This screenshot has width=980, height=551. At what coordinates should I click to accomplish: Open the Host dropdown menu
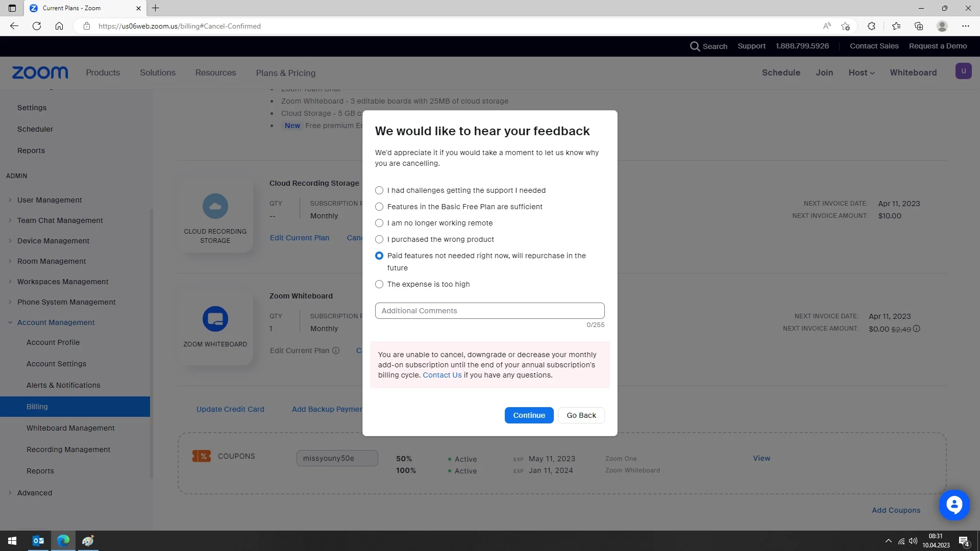click(861, 72)
